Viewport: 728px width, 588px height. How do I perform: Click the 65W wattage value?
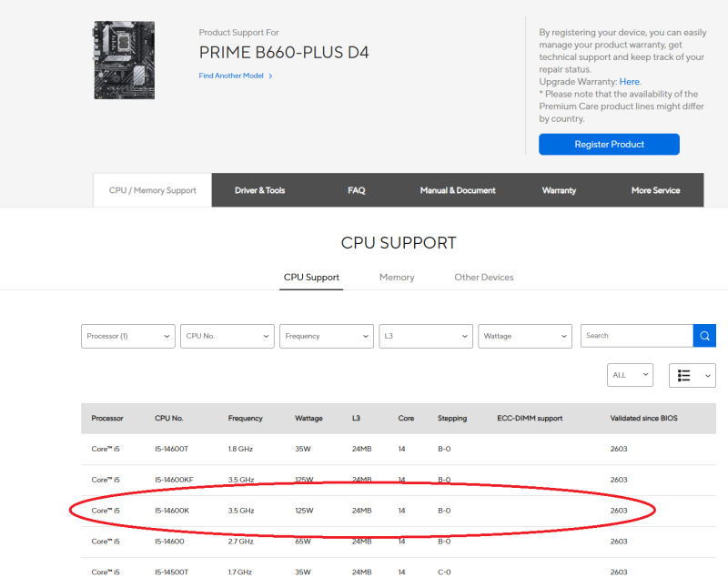click(303, 542)
